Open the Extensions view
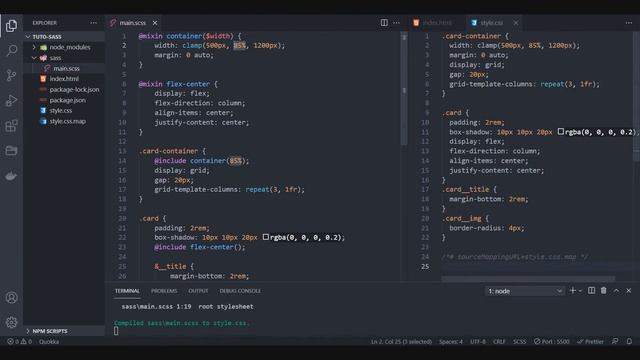 click(x=11, y=126)
